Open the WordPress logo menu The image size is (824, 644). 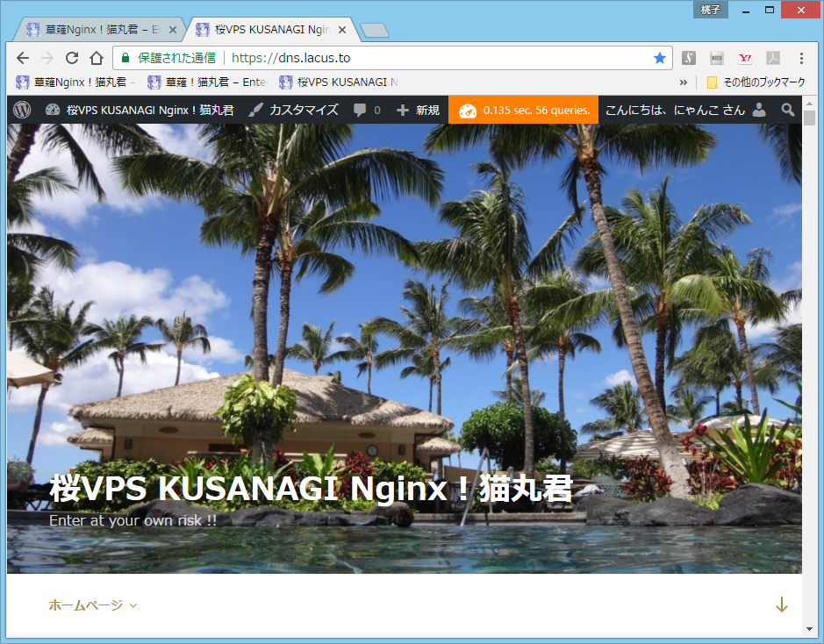pyautogui.click(x=23, y=111)
